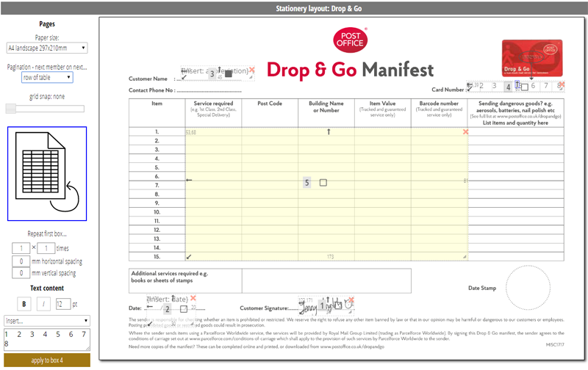
Task: Toggle the square icon in date box 2
Action: coord(183,309)
